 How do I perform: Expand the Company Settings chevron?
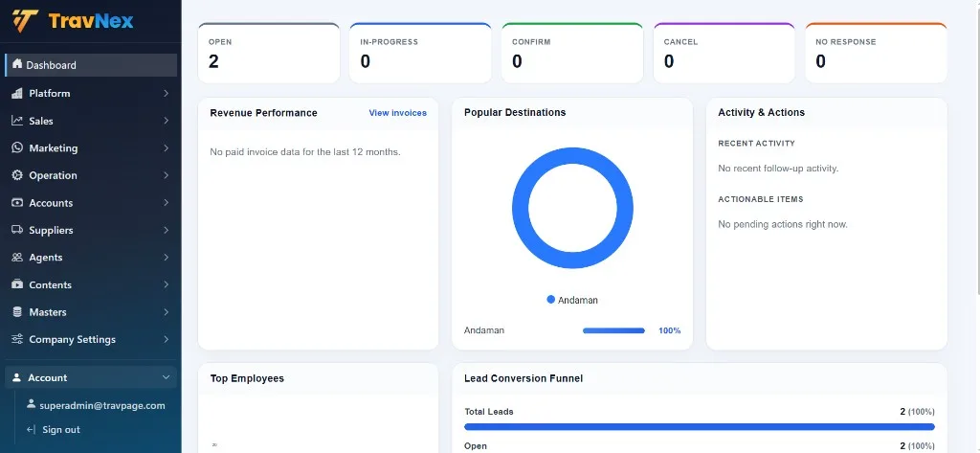[x=166, y=339]
